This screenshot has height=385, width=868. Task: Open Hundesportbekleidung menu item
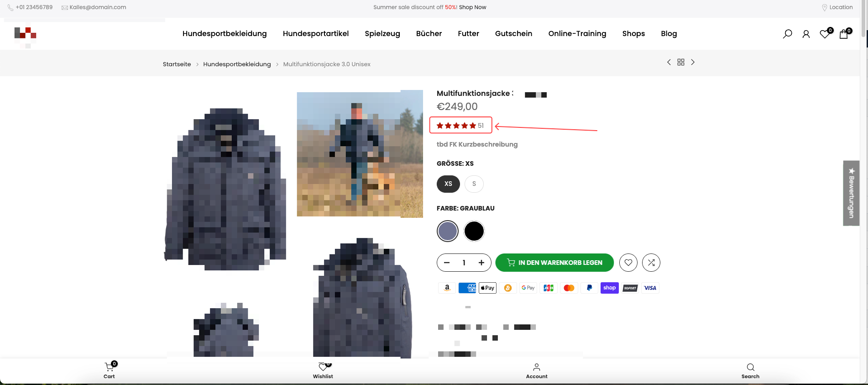pos(225,34)
